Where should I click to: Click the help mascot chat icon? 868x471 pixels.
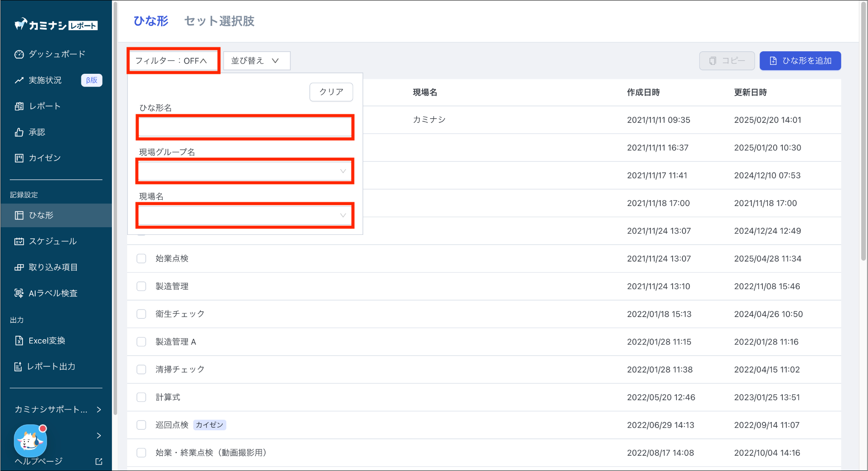pos(30,441)
